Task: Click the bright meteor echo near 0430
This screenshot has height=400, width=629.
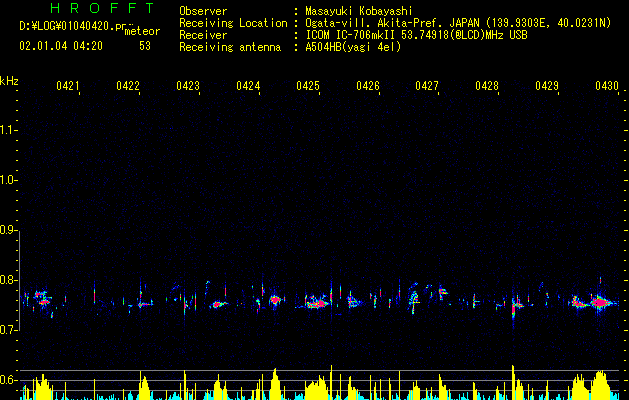Action: tap(600, 303)
